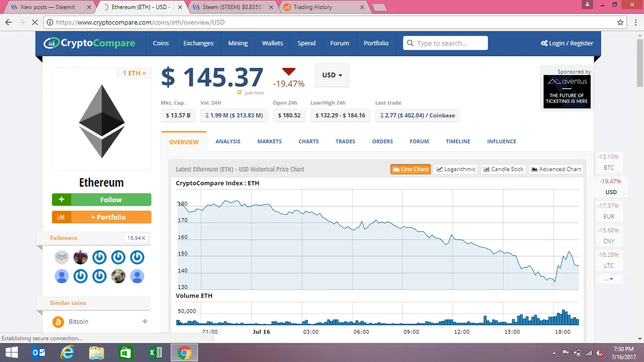Click the Bitcoin similar coin link
This screenshot has height=362, width=644.
[x=78, y=321]
